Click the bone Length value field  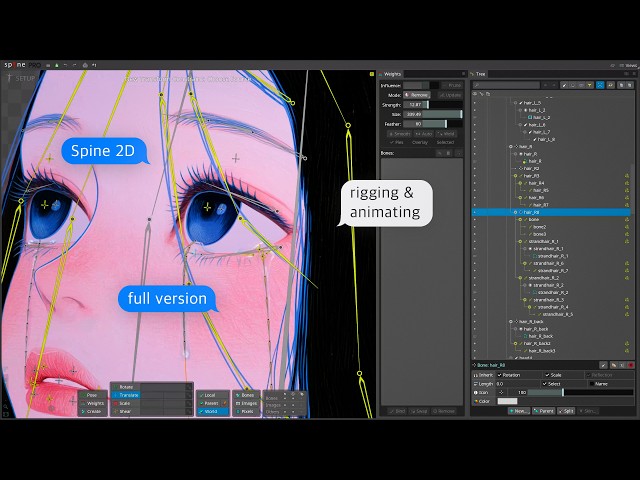[x=517, y=384]
